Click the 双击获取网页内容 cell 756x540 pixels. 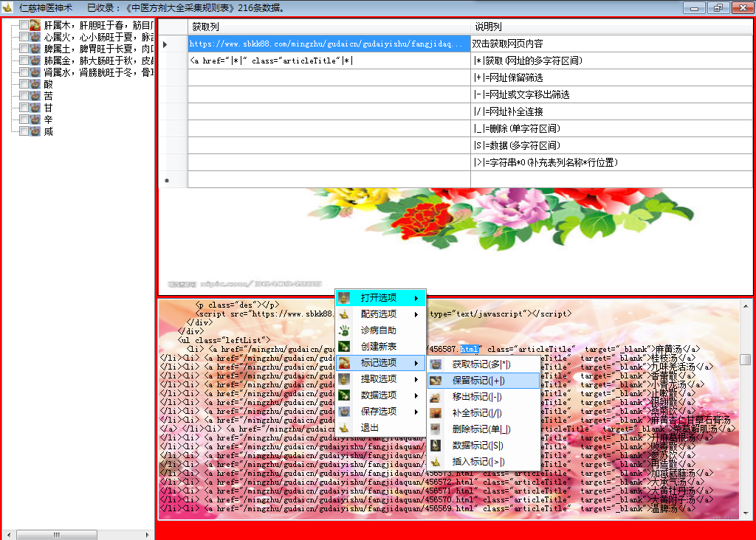click(611, 44)
